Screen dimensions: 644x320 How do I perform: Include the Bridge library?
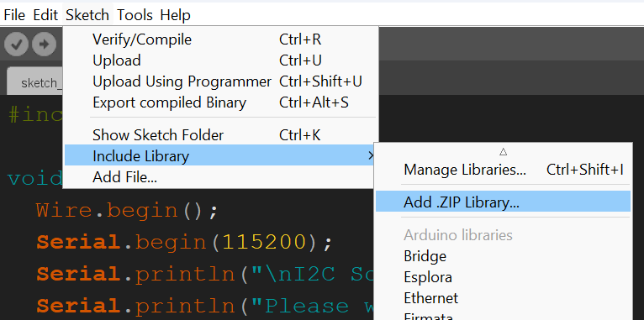[503, 256]
